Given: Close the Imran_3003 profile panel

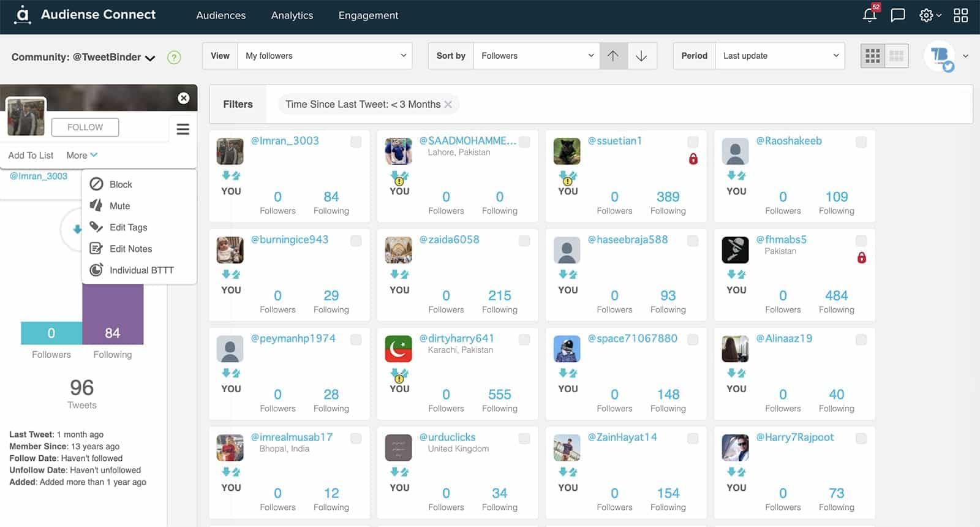Looking at the screenshot, I should tap(184, 98).
